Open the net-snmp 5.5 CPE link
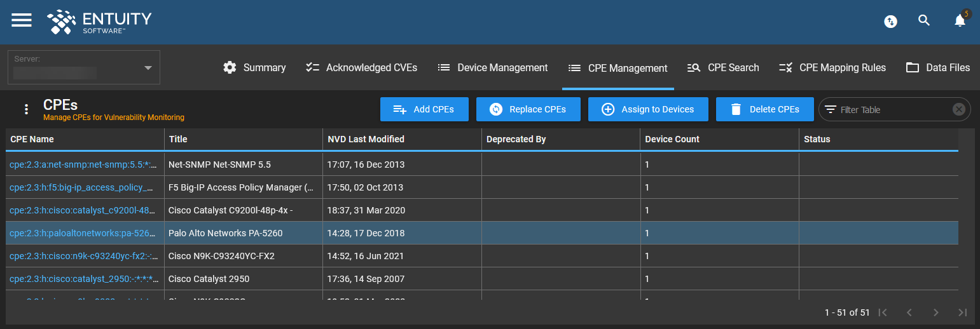 [83, 164]
